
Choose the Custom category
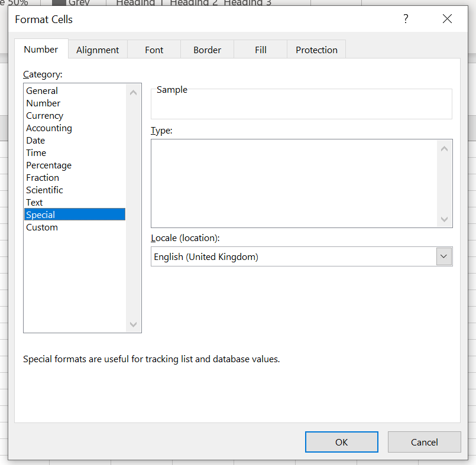pyautogui.click(x=42, y=227)
